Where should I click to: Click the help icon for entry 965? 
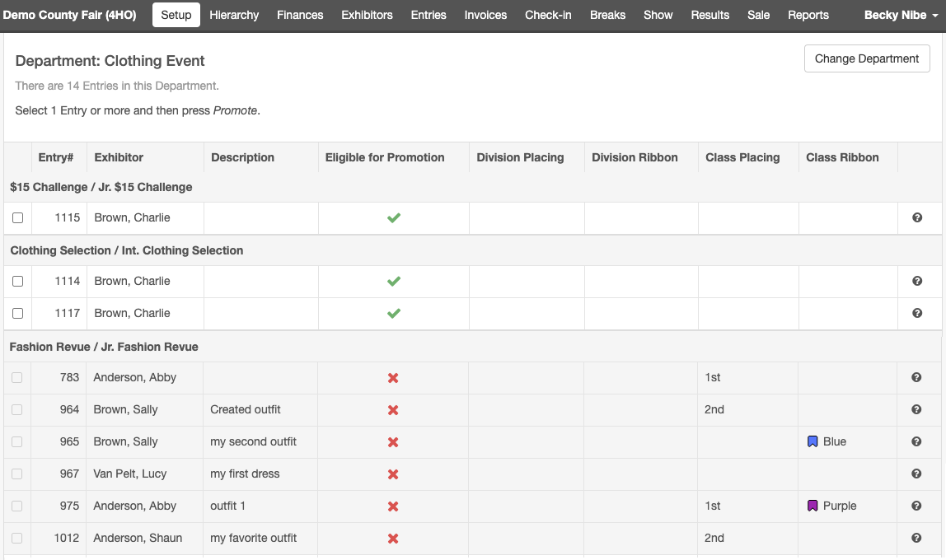pyautogui.click(x=916, y=441)
